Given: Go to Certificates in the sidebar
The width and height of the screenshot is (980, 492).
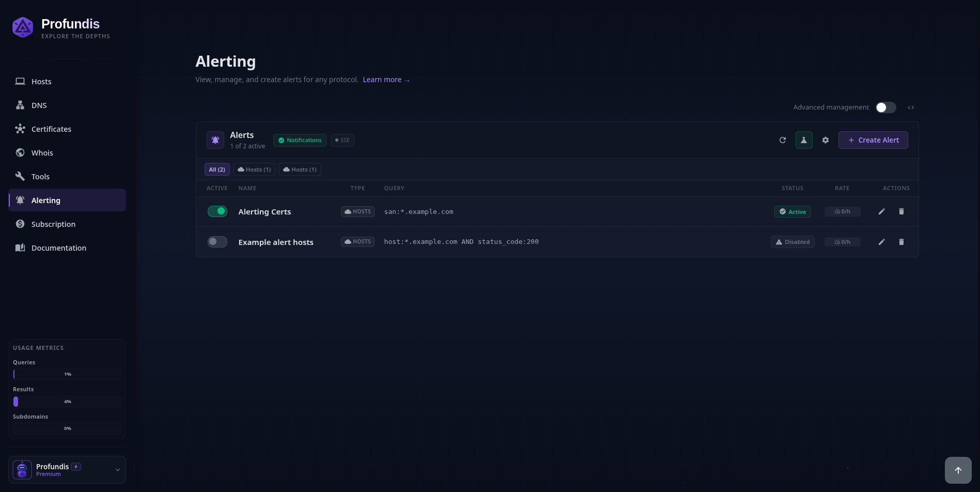Looking at the screenshot, I should (x=67, y=129).
